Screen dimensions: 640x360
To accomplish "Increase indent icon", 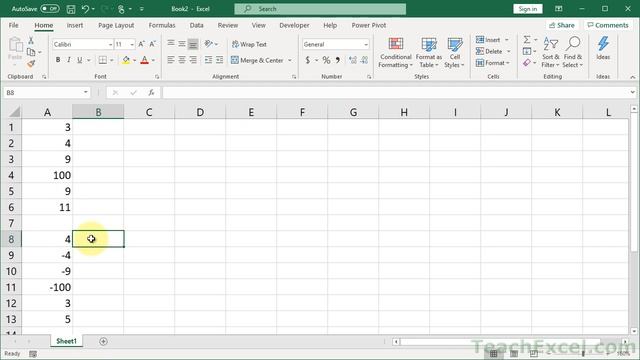I will pos(220,60).
